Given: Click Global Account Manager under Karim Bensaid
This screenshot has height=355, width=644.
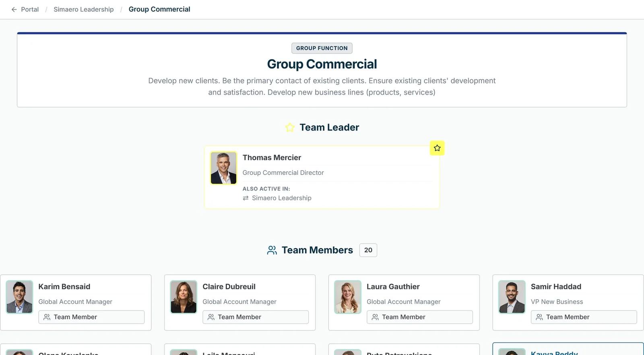Looking at the screenshot, I should point(75,302).
